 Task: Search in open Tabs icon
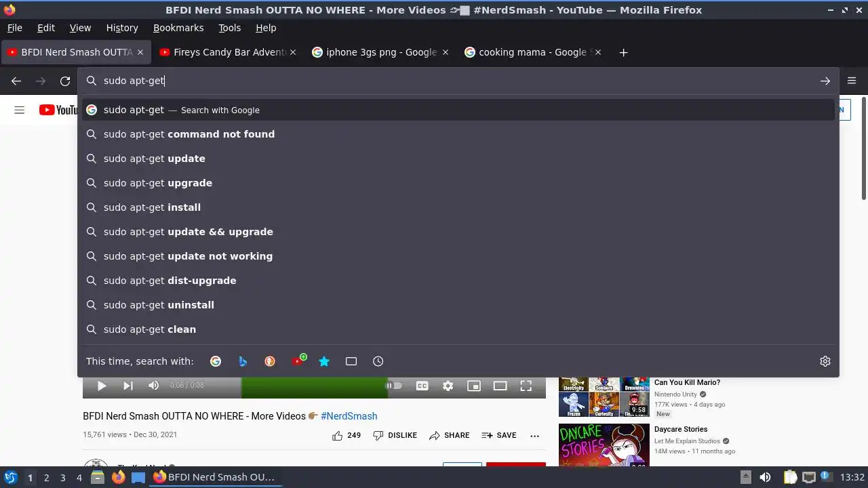(x=351, y=361)
